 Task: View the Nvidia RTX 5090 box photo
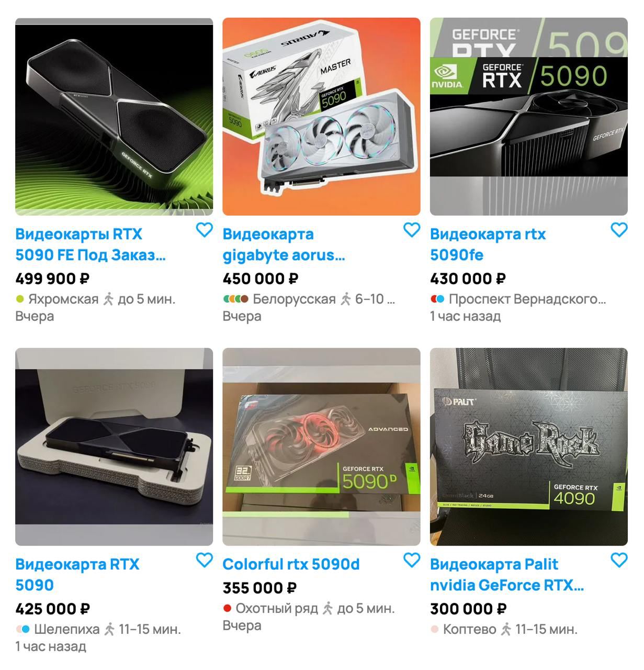click(529, 117)
